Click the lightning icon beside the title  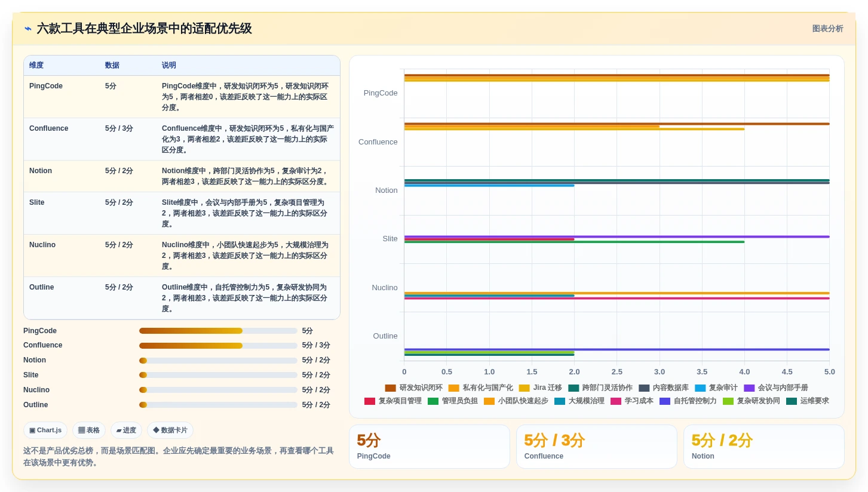pos(28,29)
